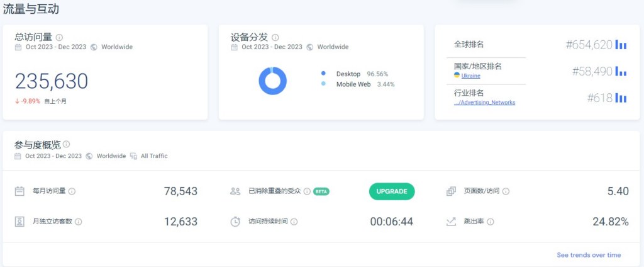644x267 pixels.
Task: Click global rank #654,620
Action: coord(589,45)
